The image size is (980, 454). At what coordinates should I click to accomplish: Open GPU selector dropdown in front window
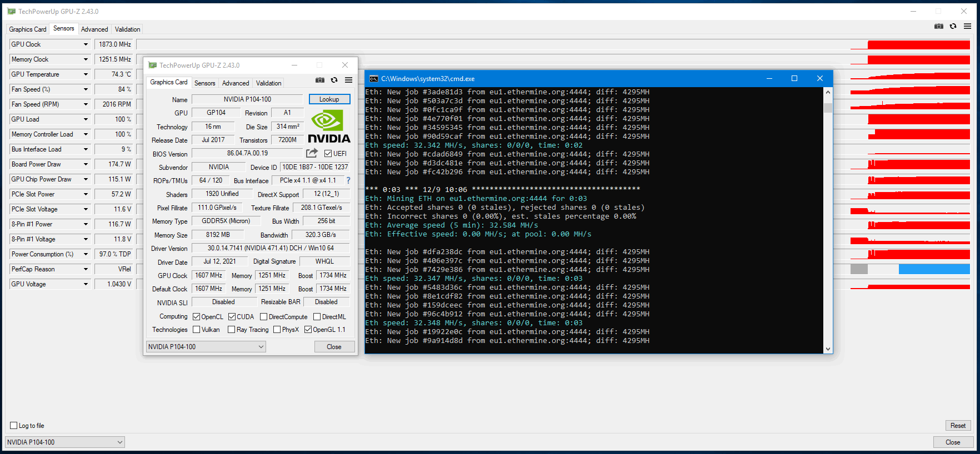coord(206,347)
